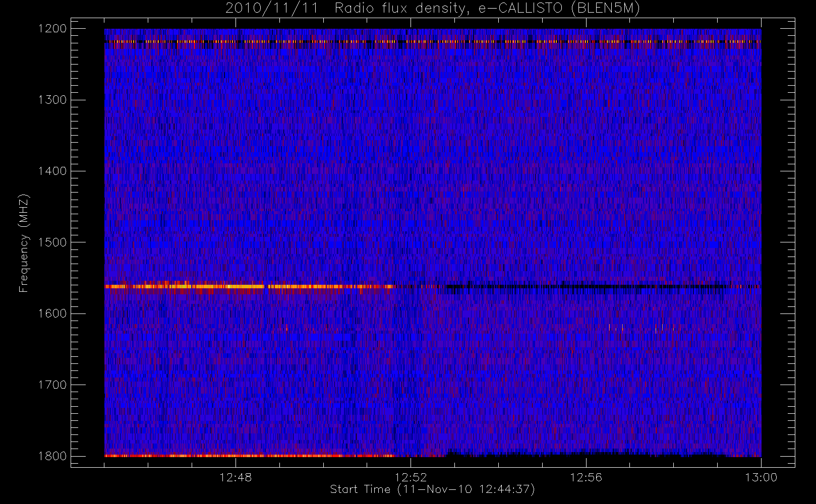Screen dimensions: 816x504
Task: Click the Frequency (MHZ) axis label
Action: 24,243
